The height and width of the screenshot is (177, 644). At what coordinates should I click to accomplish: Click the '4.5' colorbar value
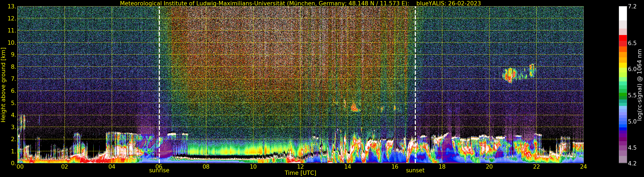point(632,147)
